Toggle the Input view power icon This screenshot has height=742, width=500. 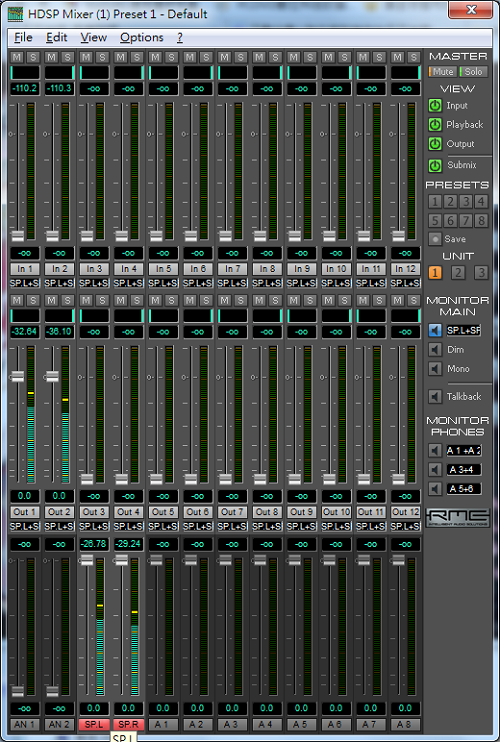click(x=435, y=106)
